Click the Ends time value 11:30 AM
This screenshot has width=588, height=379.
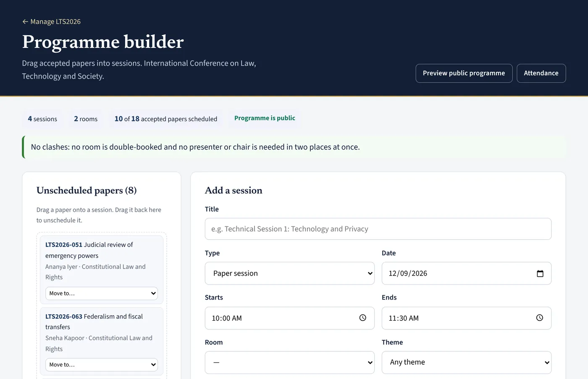point(404,318)
